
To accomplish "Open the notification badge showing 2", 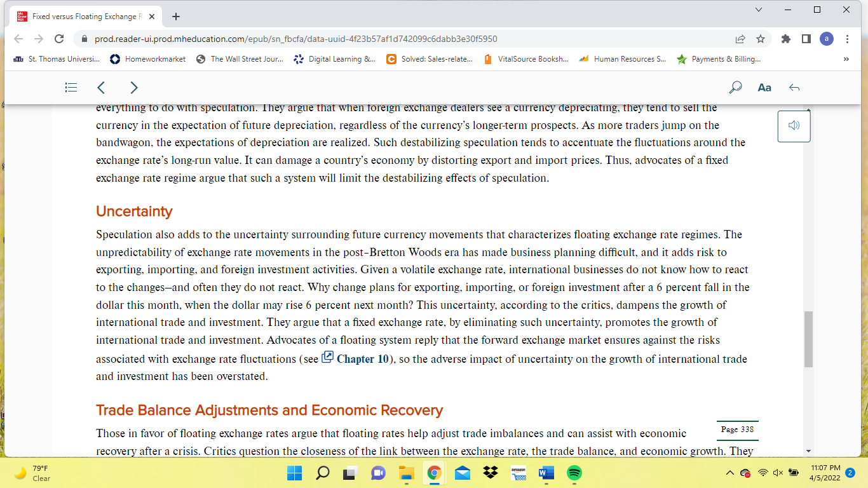I will click(850, 473).
